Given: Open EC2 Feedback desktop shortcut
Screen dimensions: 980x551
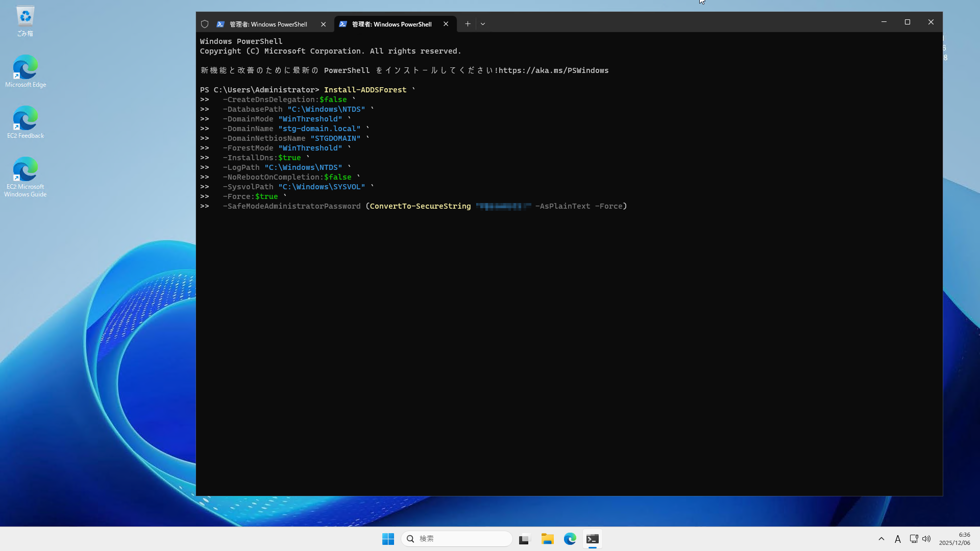Looking at the screenshot, I should coord(25,122).
